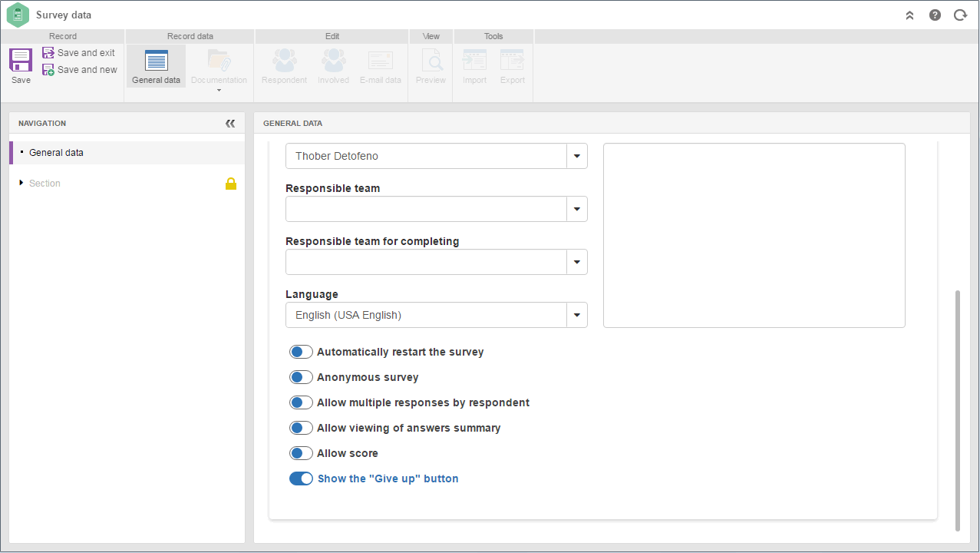Toggle Automatically restart the survey

(x=301, y=352)
